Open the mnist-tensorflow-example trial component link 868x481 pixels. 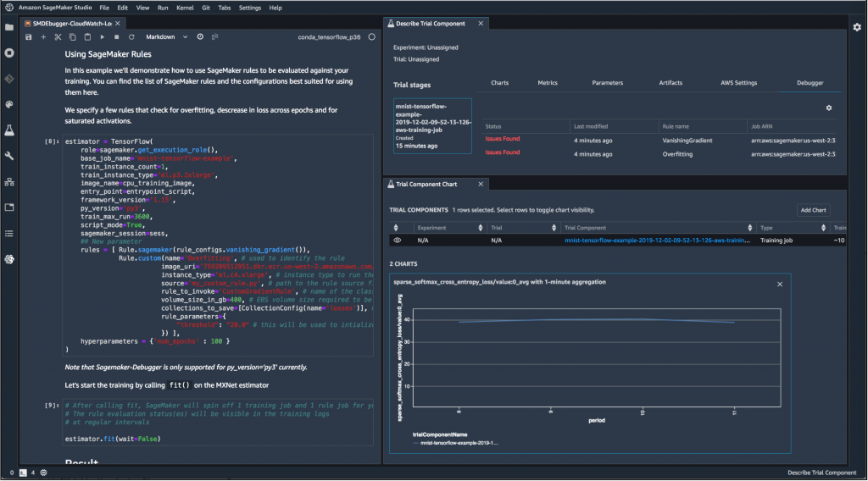point(657,240)
